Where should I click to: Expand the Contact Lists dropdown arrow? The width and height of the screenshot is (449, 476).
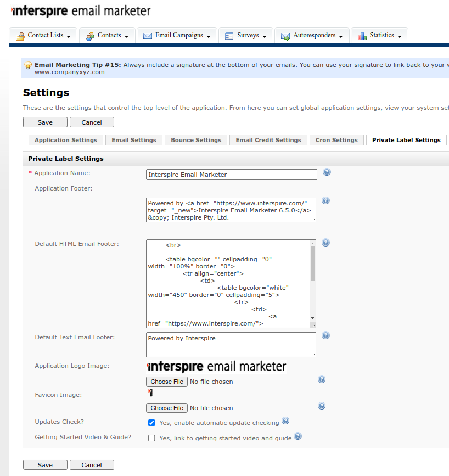point(69,36)
